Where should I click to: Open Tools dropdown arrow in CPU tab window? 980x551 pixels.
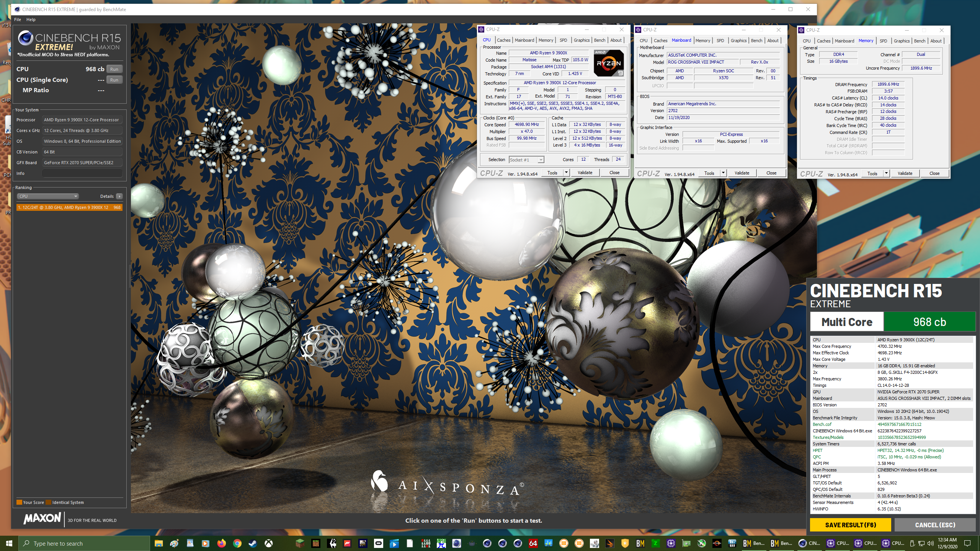click(x=566, y=173)
